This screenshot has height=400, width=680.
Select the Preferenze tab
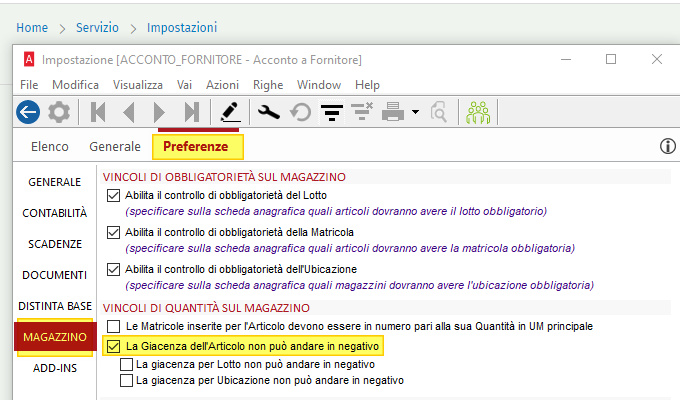click(x=197, y=147)
